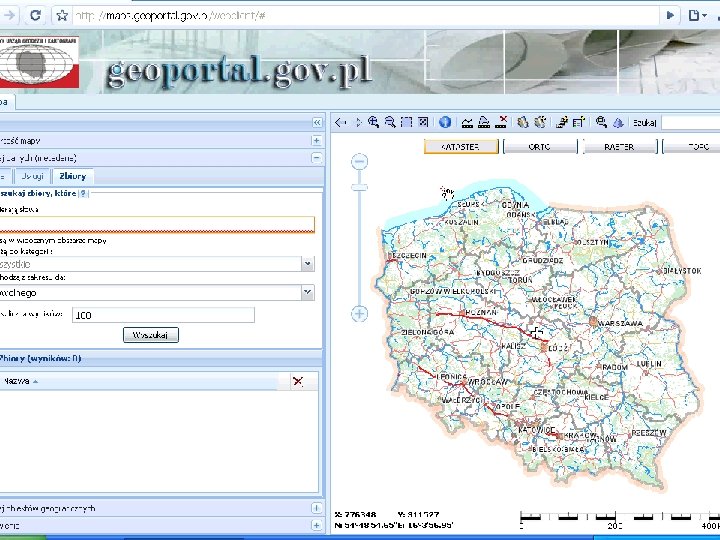Click the map scale bar
The image size is (720, 540).
(x=620, y=519)
